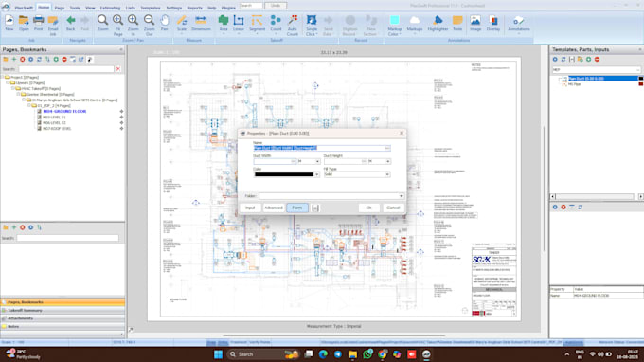The image size is (644, 362).
Task: Open the Duct Height unit dropdown
Action: coord(387,161)
